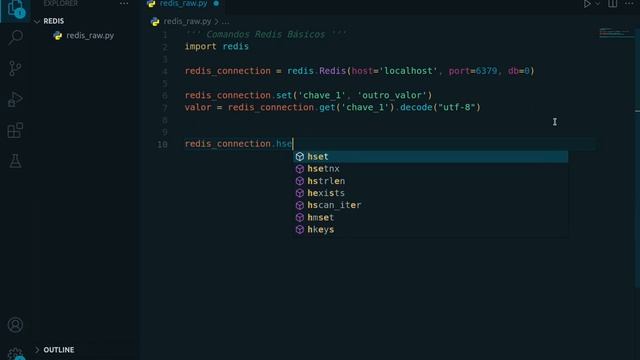Open run options dropdown arrow
This screenshot has width=640, height=360.
(x=598, y=4)
